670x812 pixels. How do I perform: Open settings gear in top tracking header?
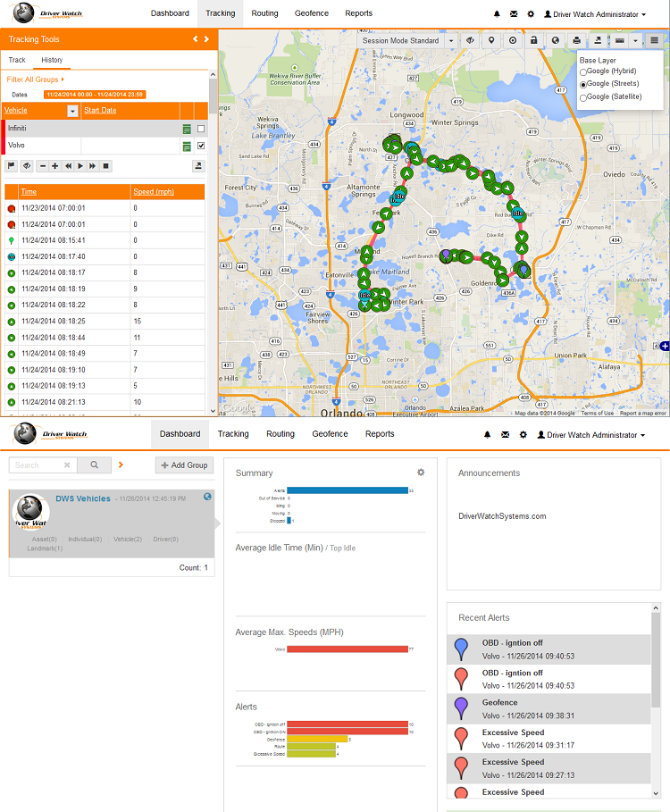[x=531, y=14]
